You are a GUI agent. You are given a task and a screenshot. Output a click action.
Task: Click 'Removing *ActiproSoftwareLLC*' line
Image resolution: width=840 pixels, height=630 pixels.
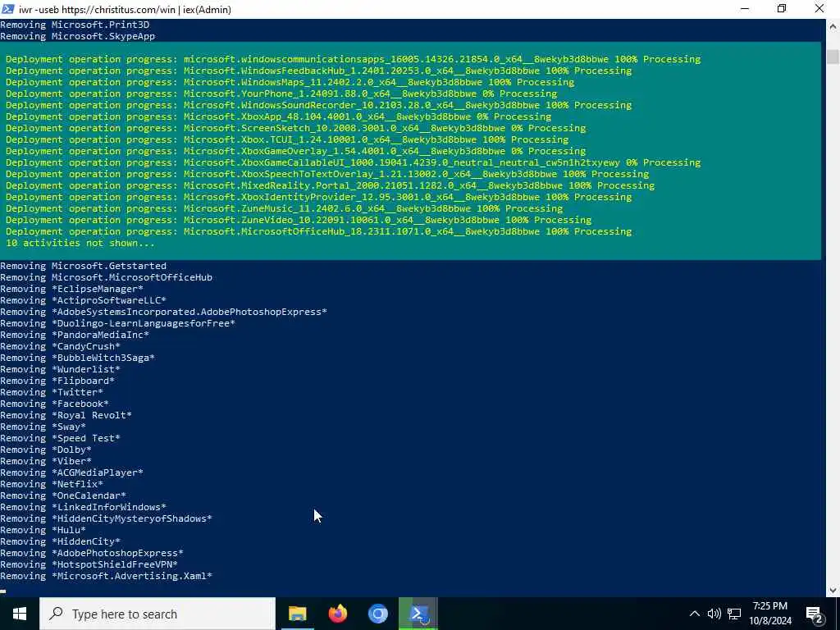83,300
